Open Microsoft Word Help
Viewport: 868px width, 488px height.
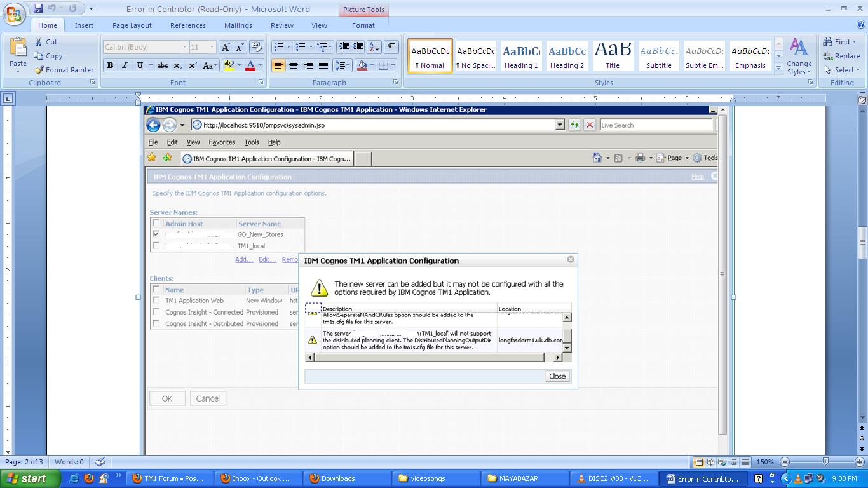click(x=861, y=25)
